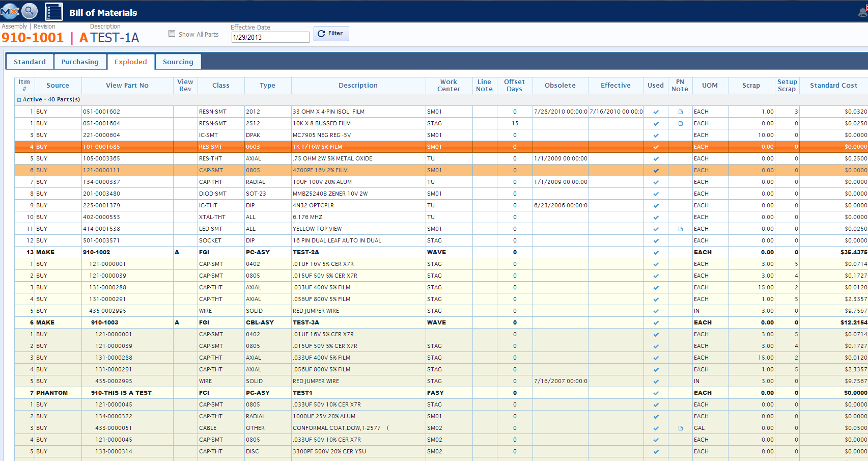Open the Sourcing tab

click(x=178, y=62)
